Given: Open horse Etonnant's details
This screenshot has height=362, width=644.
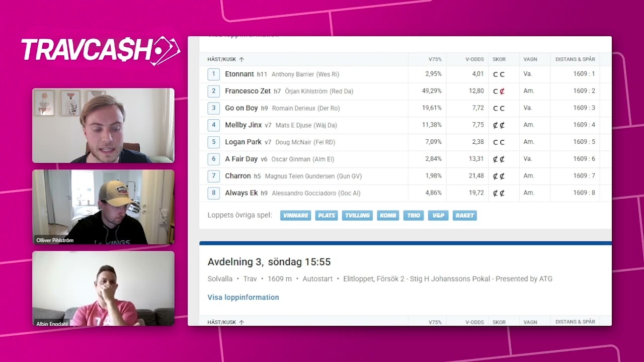Looking at the screenshot, I should pos(239,74).
